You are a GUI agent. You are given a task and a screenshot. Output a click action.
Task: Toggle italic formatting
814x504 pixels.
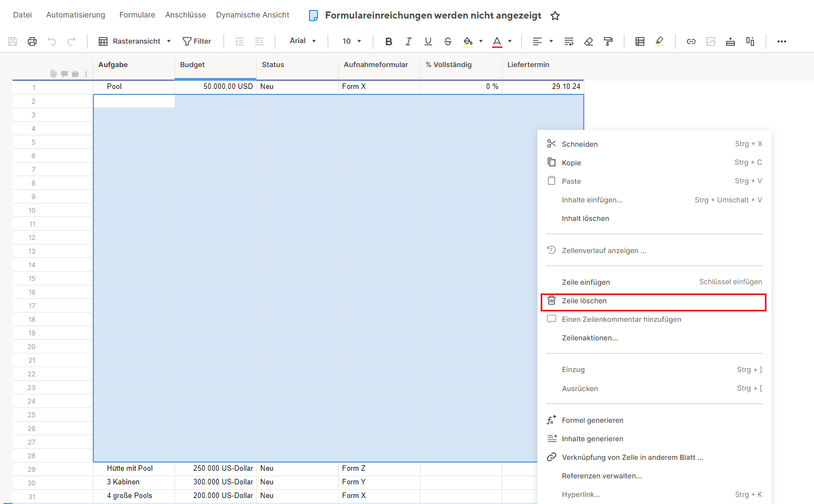point(408,41)
